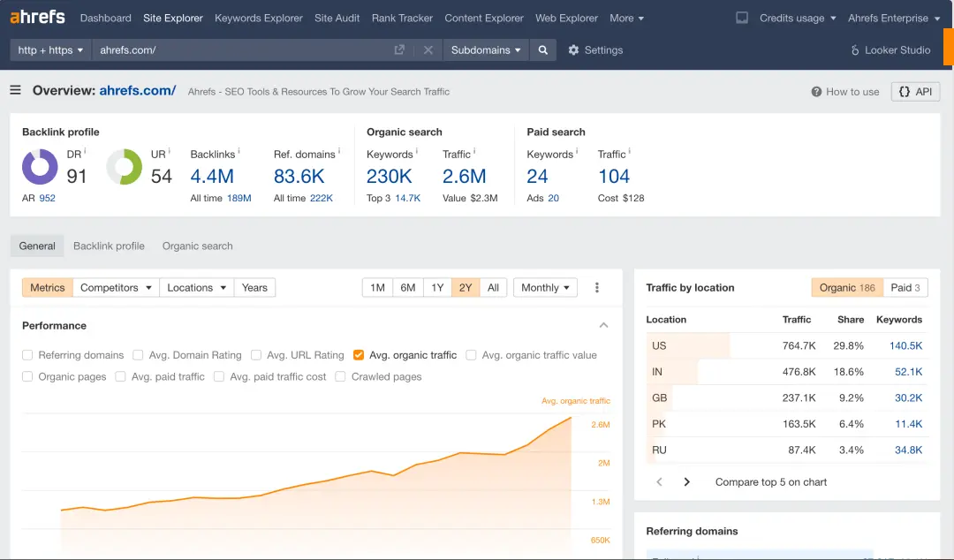
Task: Expand the More navigation menu
Action: click(x=626, y=19)
